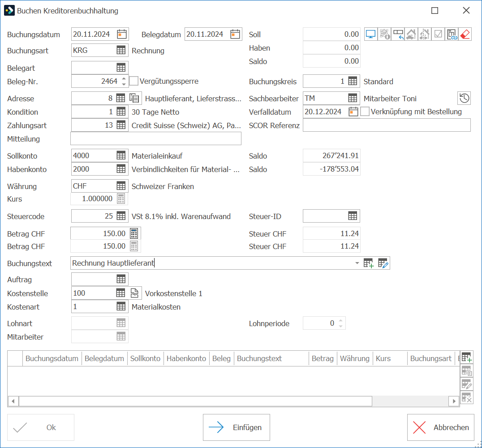Tick the Verknüpfung mit Bestellung checkbox

click(365, 112)
